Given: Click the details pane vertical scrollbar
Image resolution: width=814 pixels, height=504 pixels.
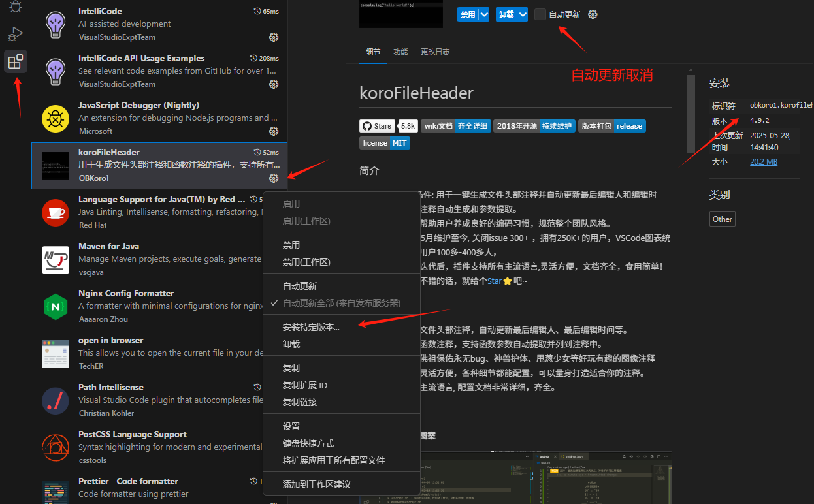Looking at the screenshot, I should click(x=691, y=113).
